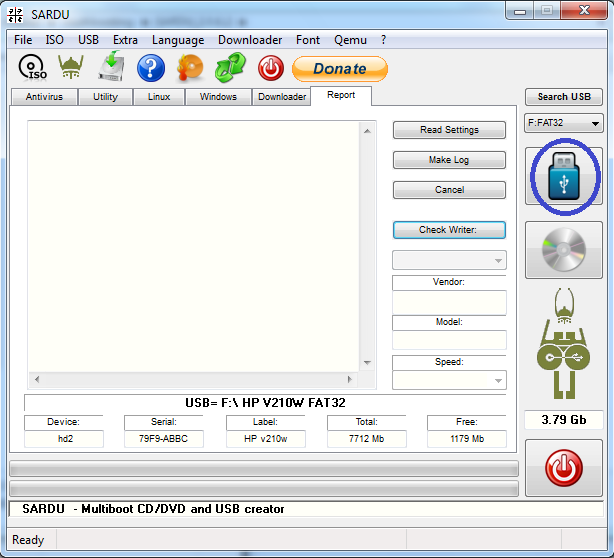Click the report scrollbar down arrow
Viewport: 614px width, 558px height.
(367, 362)
